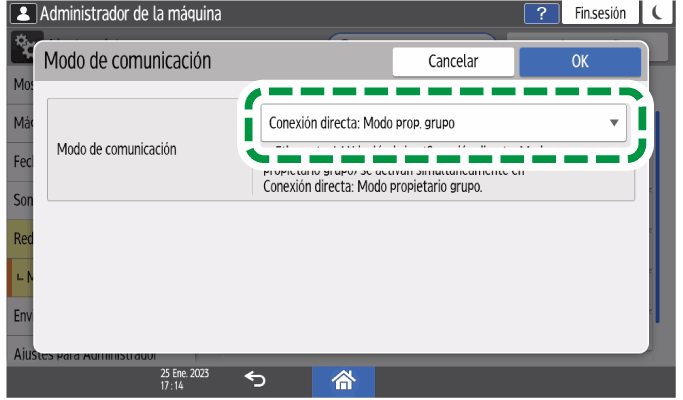Click the Administrador de la máquina title
The width and height of the screenshot is (683, 400).
point(128,14)
